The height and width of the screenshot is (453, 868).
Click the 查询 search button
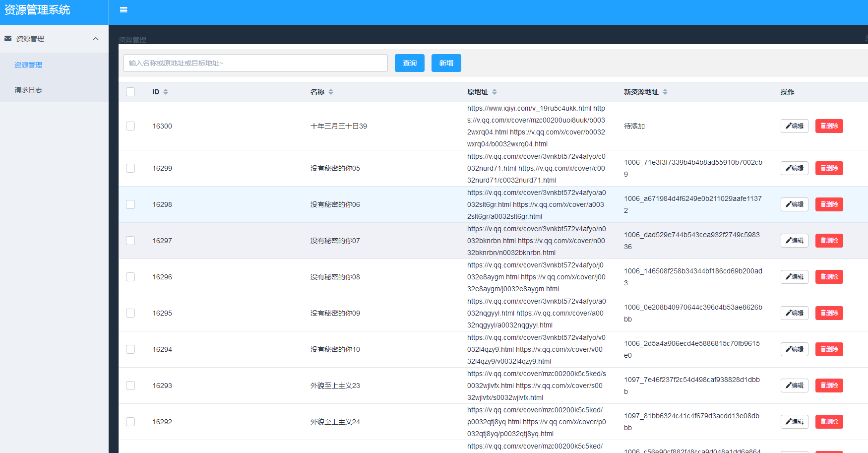pyautogui.click(x=409, y=63)
